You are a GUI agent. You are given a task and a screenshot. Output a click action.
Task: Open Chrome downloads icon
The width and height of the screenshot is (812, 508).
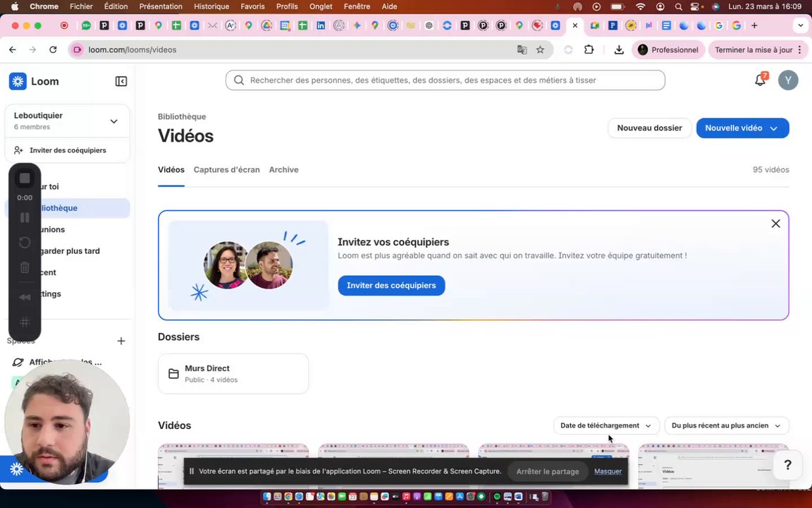coord(618,50)
